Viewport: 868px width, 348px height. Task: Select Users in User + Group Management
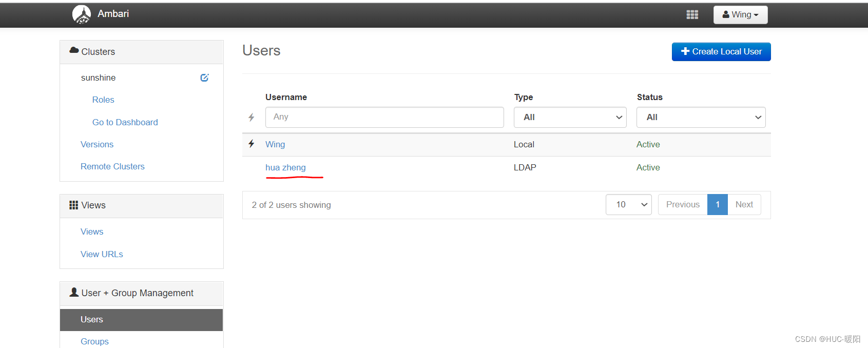click(x=141, y=320)
